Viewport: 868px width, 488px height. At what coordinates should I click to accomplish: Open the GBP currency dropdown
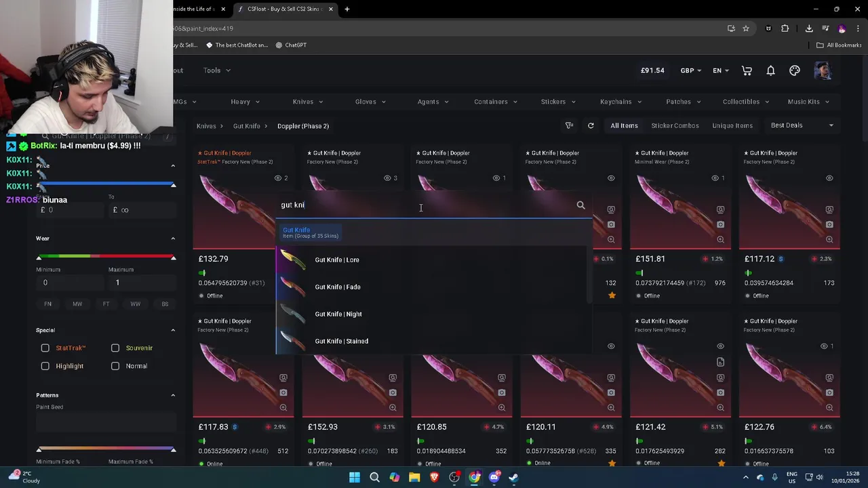[691, 70]
